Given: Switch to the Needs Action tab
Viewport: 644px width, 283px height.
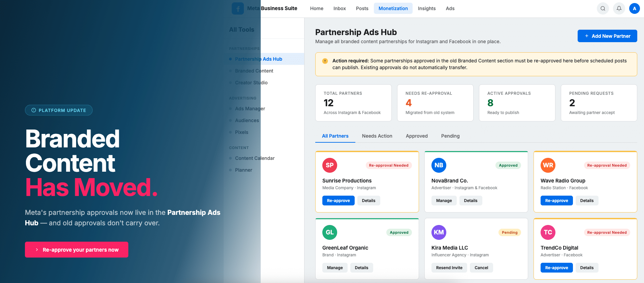Looking at the screenshot, I should point(377,136).
